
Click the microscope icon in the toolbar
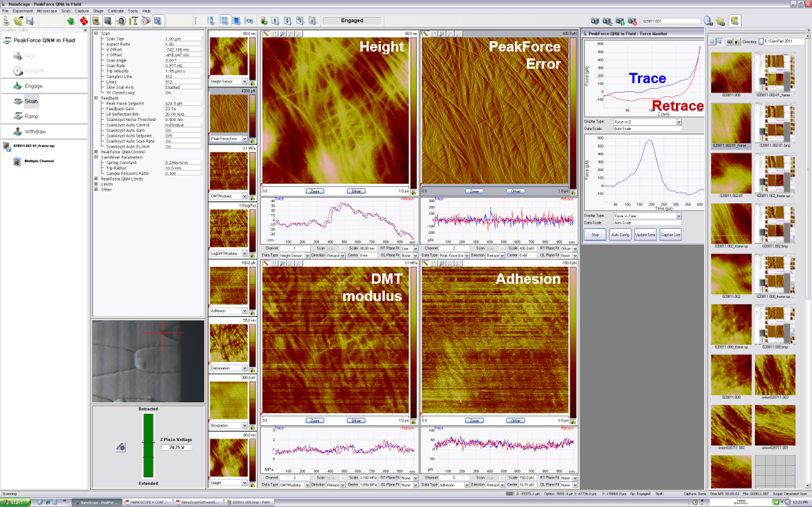pos(6,21)
